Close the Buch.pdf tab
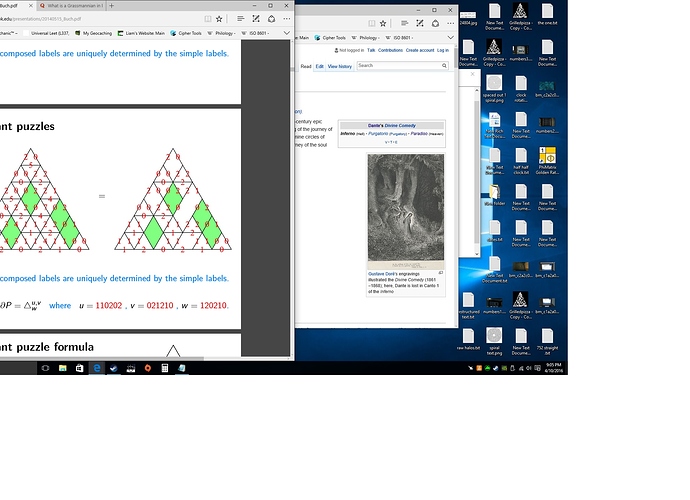This screenshot has width=690, height=500. pyautogui.click(x=31, y=6)
